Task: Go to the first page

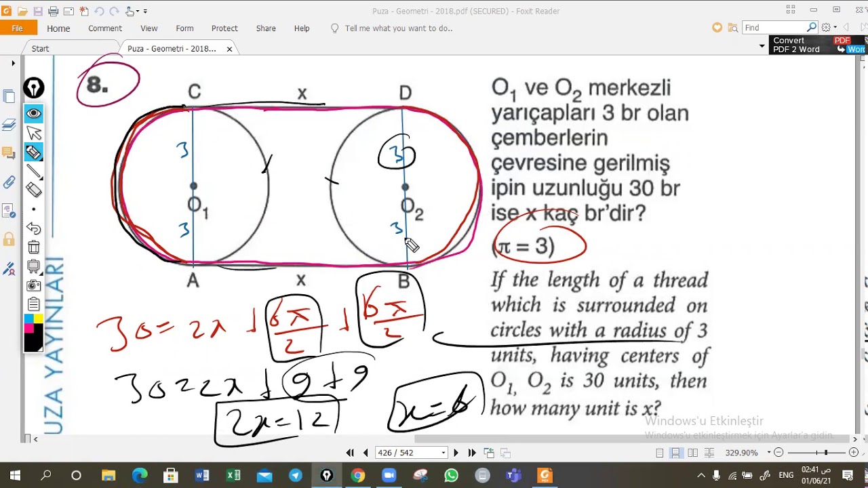Action: pos(350,453)
